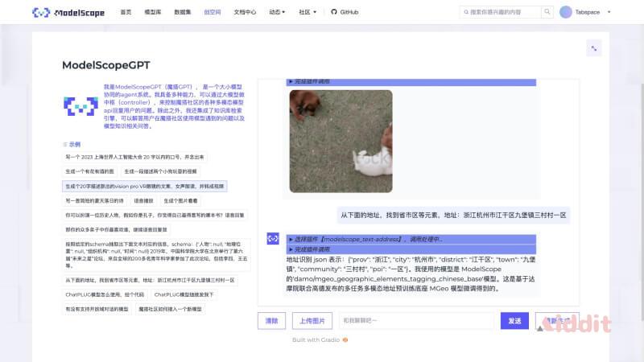Select example 写一首简短的夏天落日的诗

coord(94,200)
